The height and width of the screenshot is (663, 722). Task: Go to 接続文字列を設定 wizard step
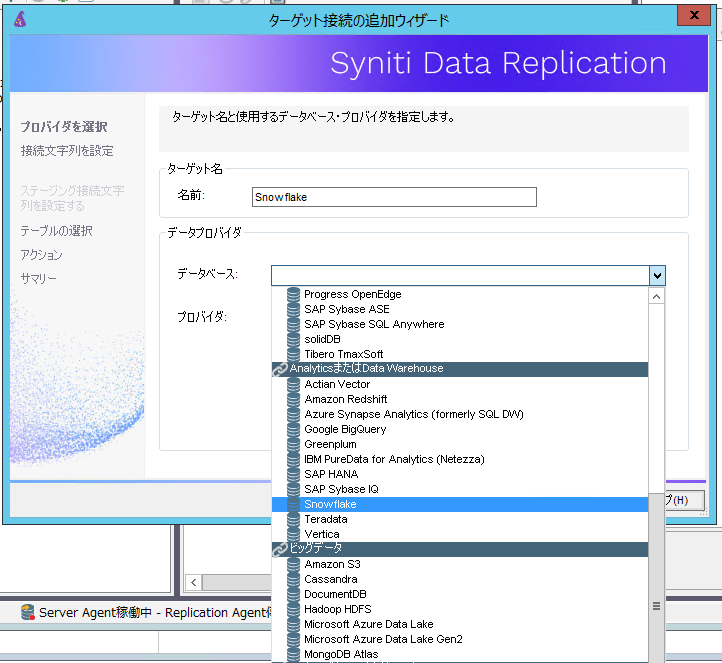tap(67, 151)
